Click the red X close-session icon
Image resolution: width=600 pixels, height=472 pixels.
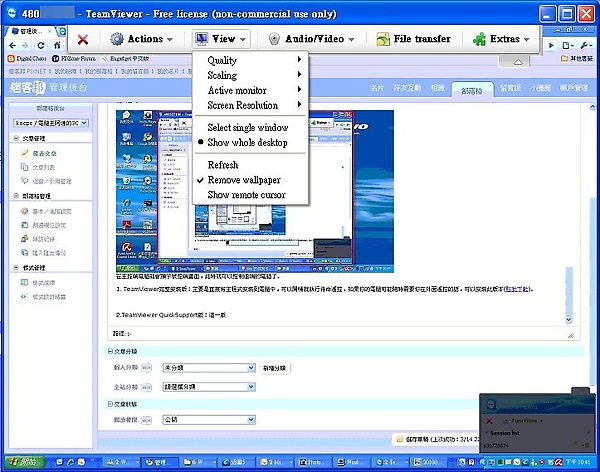(83, 39)
